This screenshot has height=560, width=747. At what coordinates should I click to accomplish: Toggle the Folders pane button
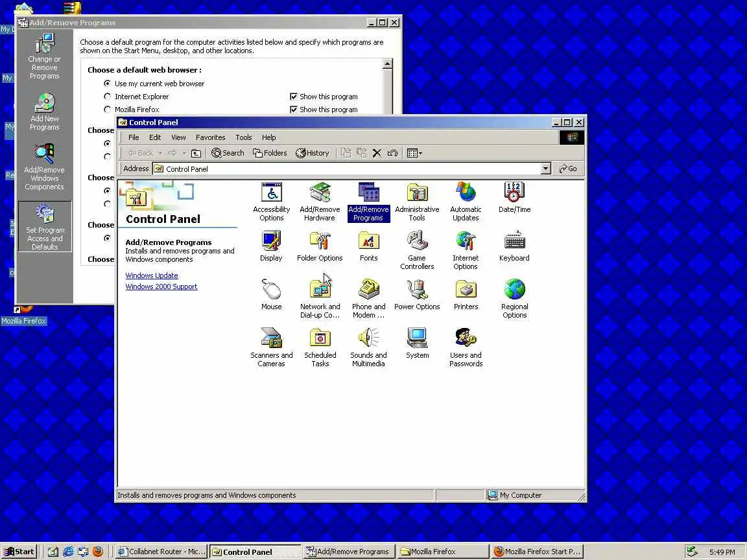coord(270,153)
